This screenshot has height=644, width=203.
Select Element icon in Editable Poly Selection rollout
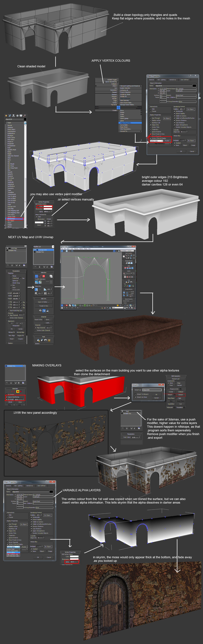tap(21, 392)
